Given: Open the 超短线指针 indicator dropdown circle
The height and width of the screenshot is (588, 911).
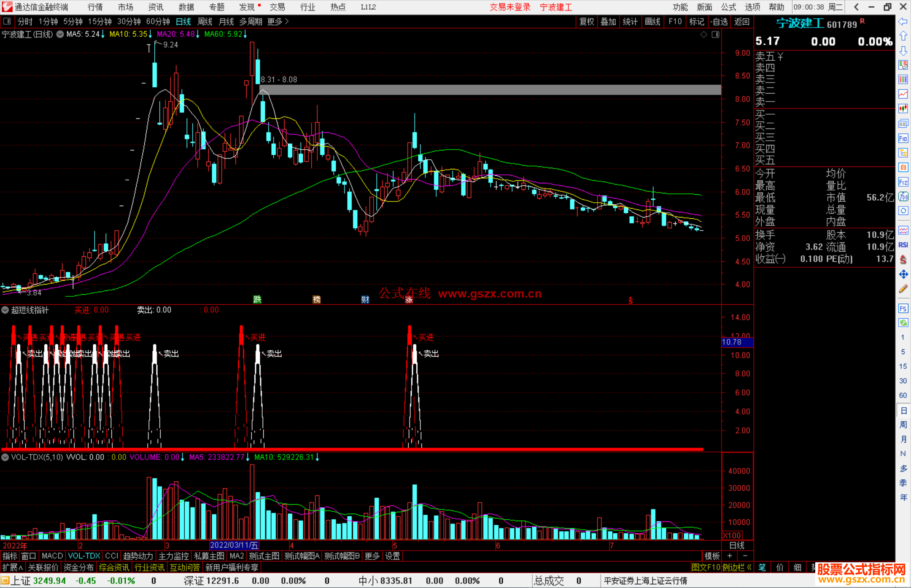Looking at the screenshot, I should (x=5, y=310).
